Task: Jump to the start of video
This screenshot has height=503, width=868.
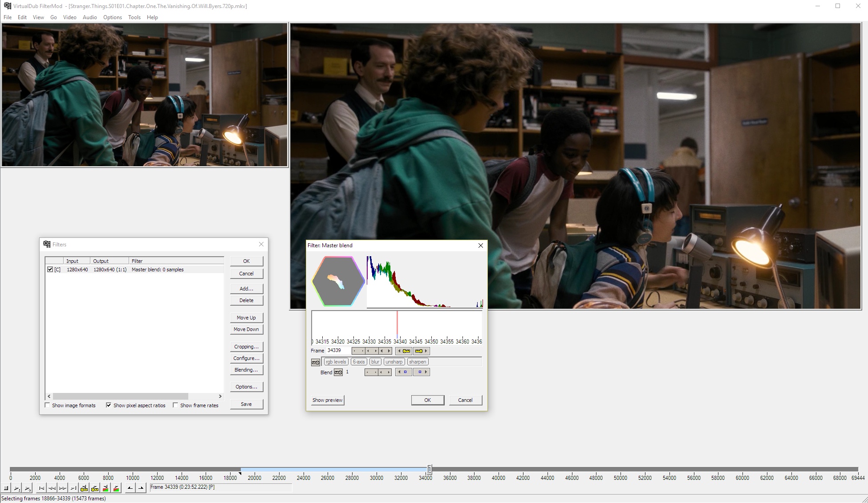Action: pos(41,488)
